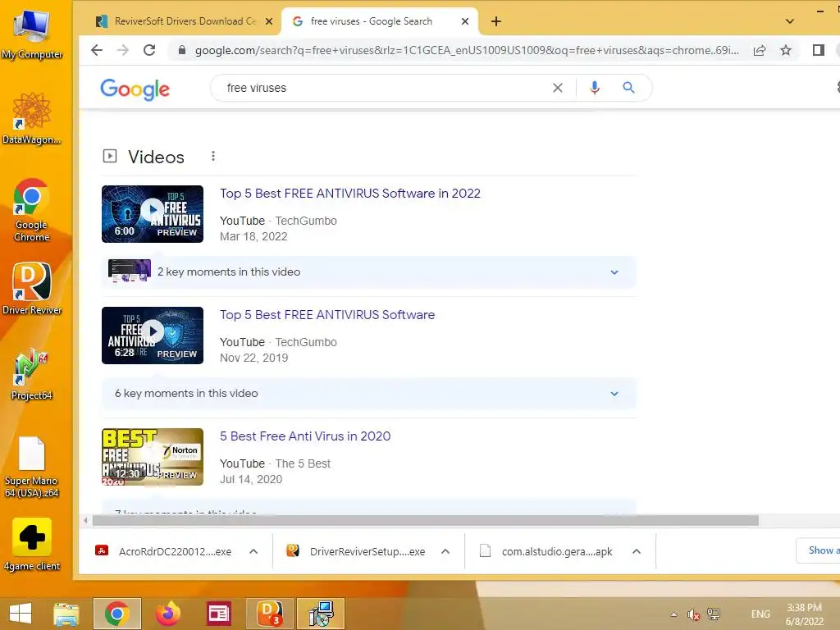Open a new Chrome tab
The width and height of the screenshot is (840, 630).
point(496,21)
